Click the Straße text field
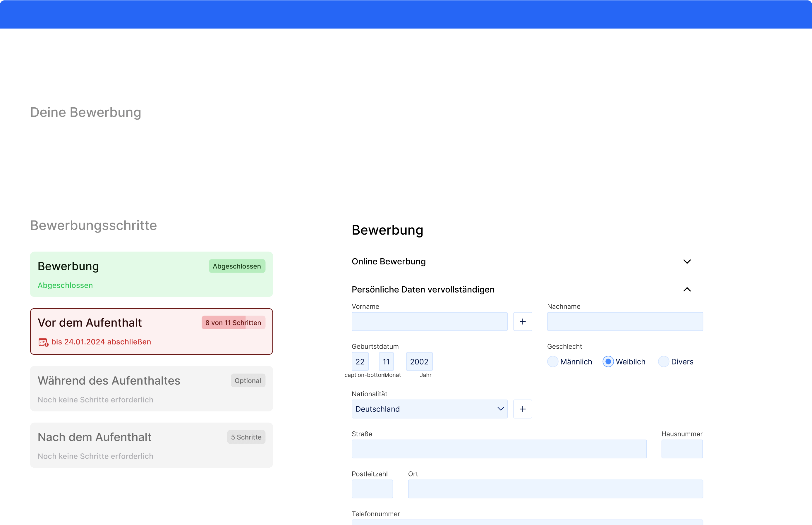Viewport: 812px width, 525px height. coord(499,449)
